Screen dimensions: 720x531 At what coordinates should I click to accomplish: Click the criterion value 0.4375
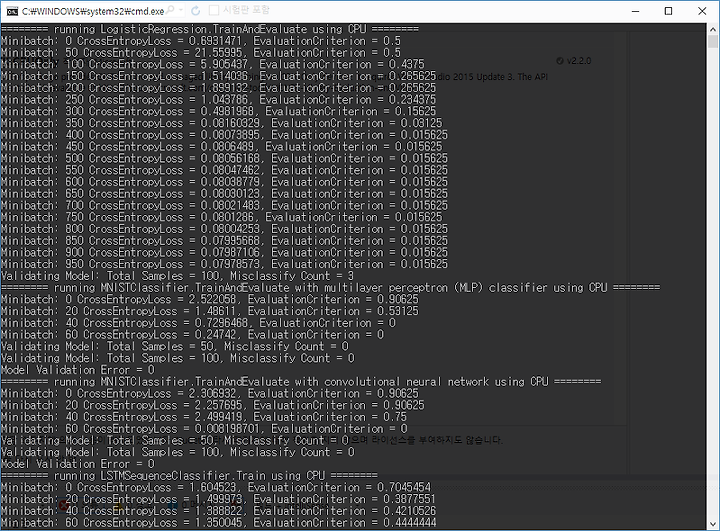406,64
